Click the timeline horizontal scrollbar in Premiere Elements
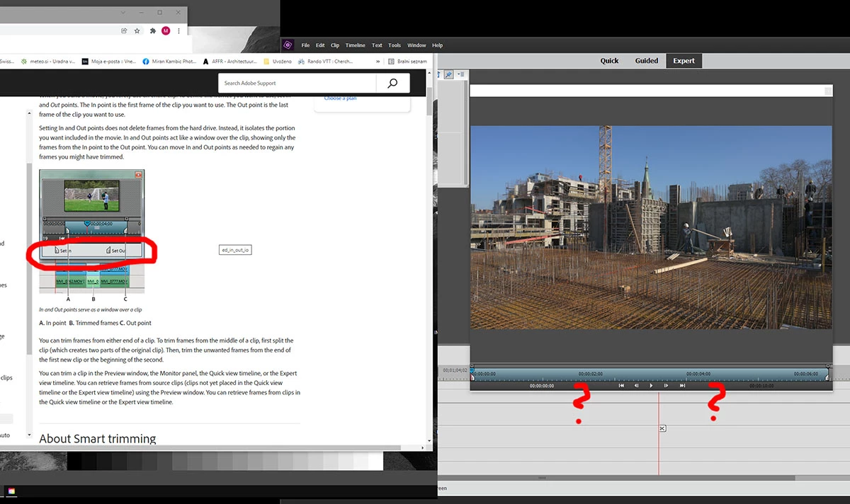Viewport: 850px width, 504px height. coord(616,478)
